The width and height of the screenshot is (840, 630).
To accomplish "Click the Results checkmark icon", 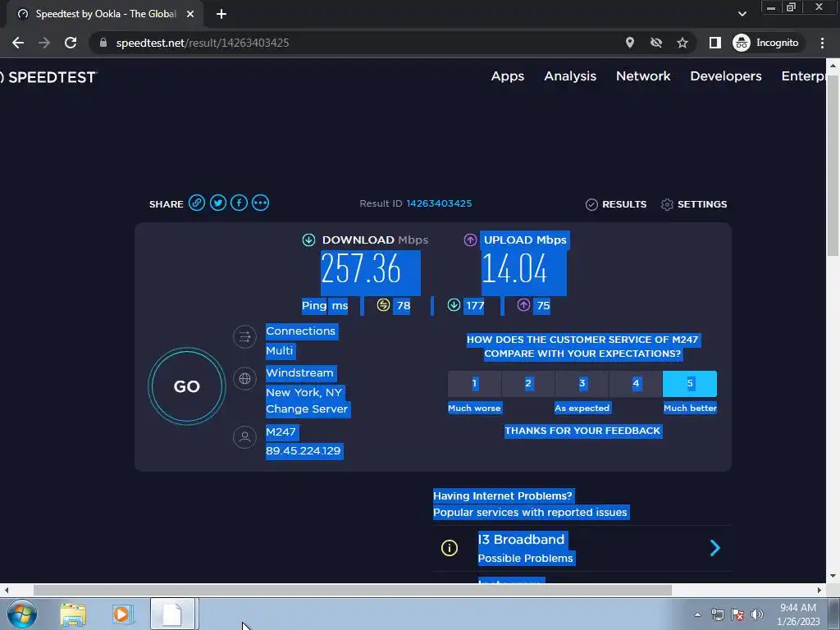I will (x=591, y=204).
